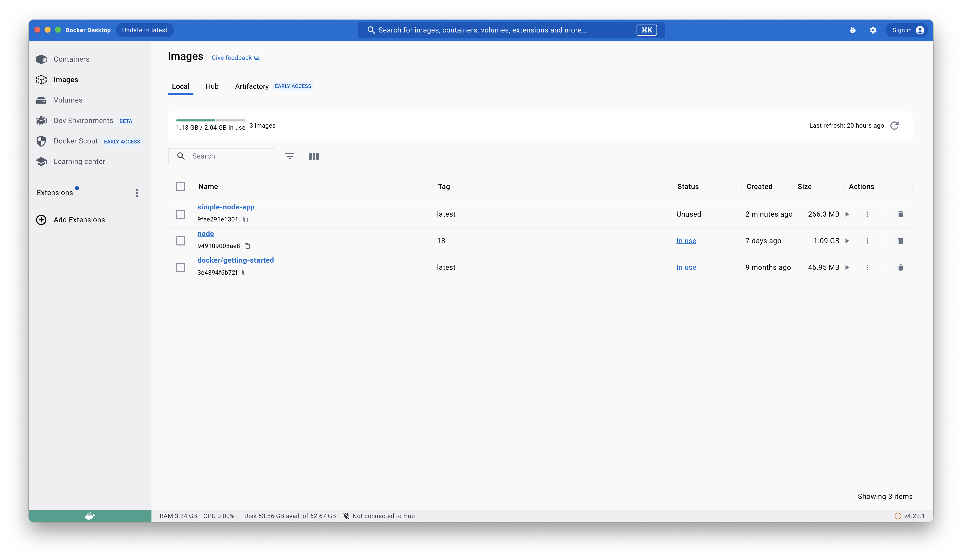Image resolution: width=962 pixels, height=560 pixels.
Task: Open the simple-node-app image link
Action: 226,207
